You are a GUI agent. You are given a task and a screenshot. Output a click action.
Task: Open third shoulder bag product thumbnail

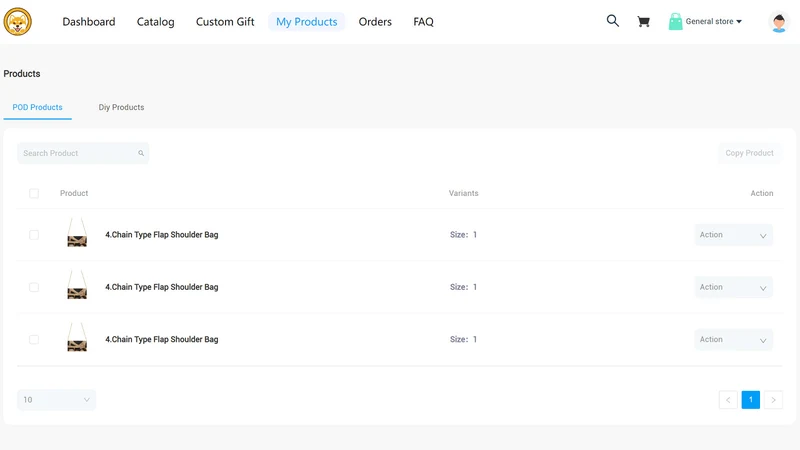[x=77, y=337]
